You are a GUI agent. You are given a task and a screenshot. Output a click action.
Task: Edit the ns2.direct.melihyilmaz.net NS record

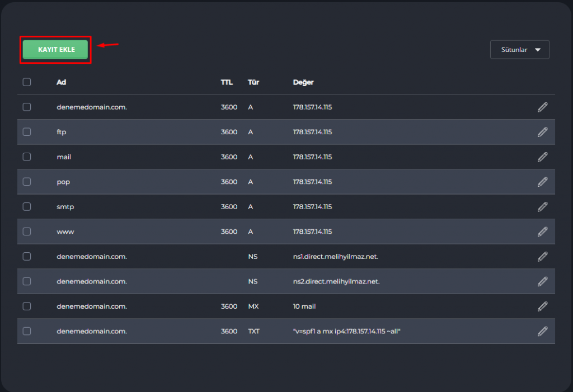click(x=542, y=281)
